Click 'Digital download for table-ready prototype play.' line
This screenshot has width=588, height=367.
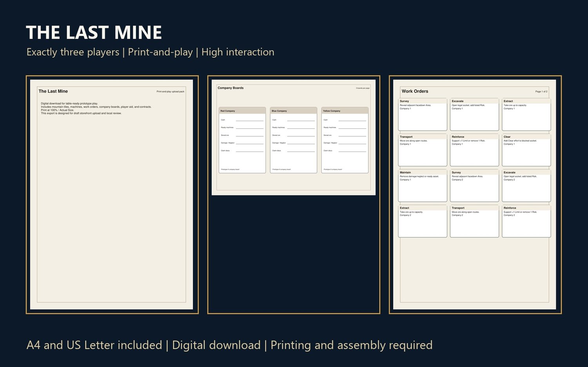pyautogui.click(x=69, y=103)
